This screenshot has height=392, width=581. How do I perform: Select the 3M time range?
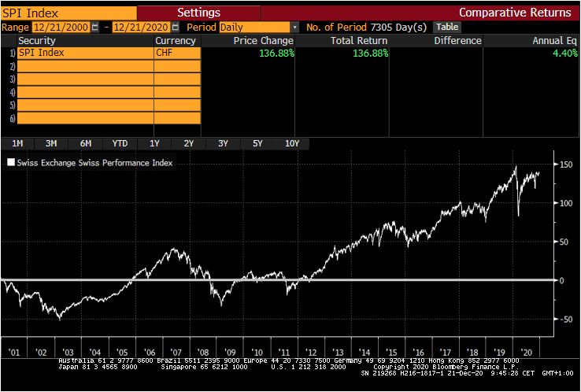(51, 144)
